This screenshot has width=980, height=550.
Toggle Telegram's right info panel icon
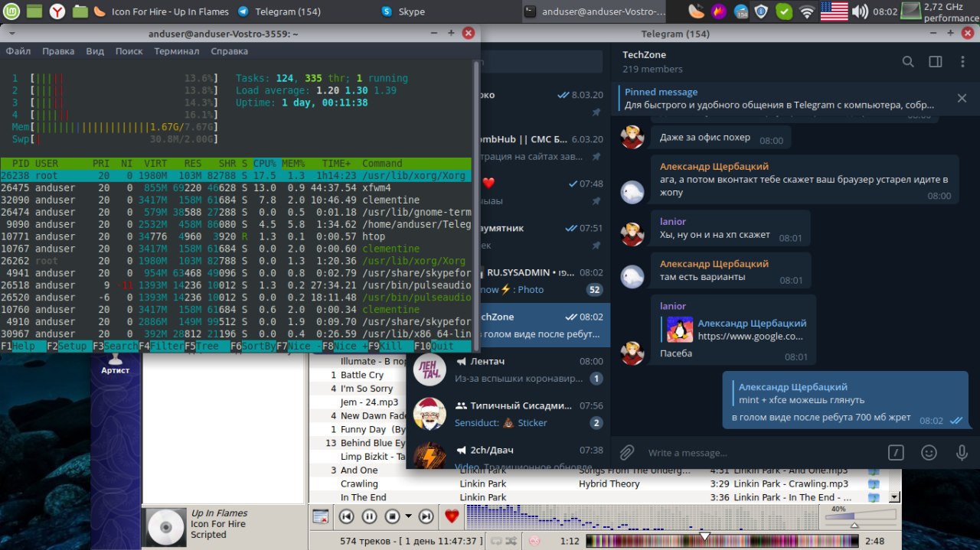[x=935, y=62]
